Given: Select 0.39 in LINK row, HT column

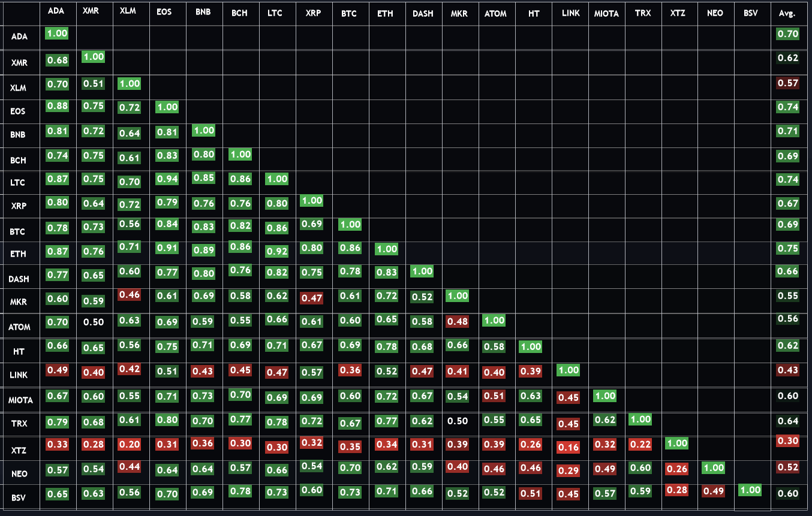Looking at the screenshot, I should point(531,372).
